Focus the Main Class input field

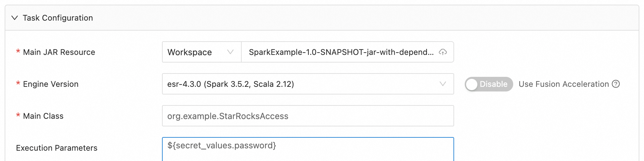click(x=308, y=116)
